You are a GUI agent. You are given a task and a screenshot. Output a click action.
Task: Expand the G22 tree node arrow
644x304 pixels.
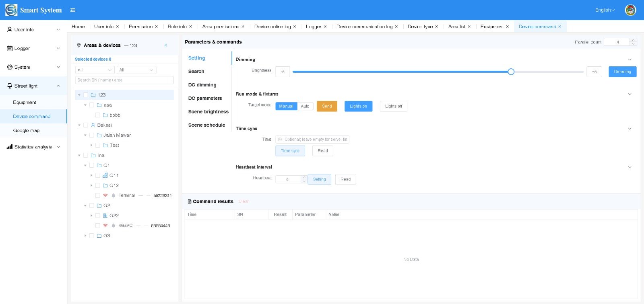[x=91, y=216]
